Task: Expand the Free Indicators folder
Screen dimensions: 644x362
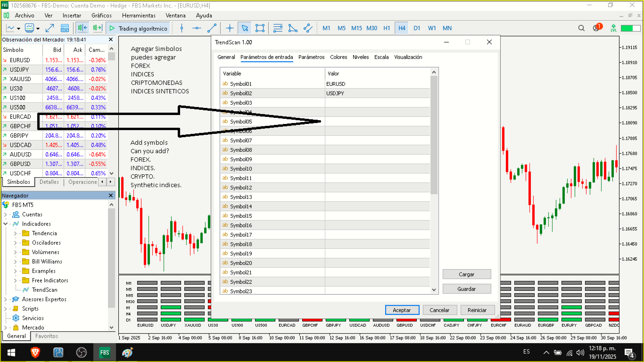Action: click(x=16, y=280)
